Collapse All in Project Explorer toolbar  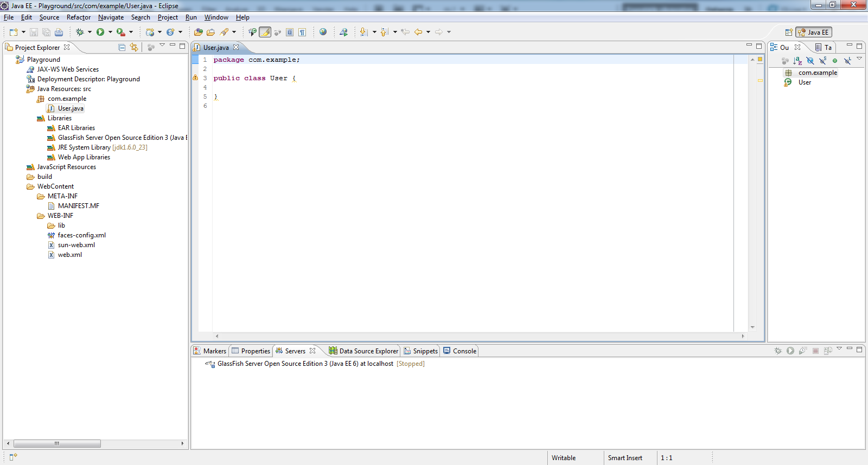(x=122, y=48)
